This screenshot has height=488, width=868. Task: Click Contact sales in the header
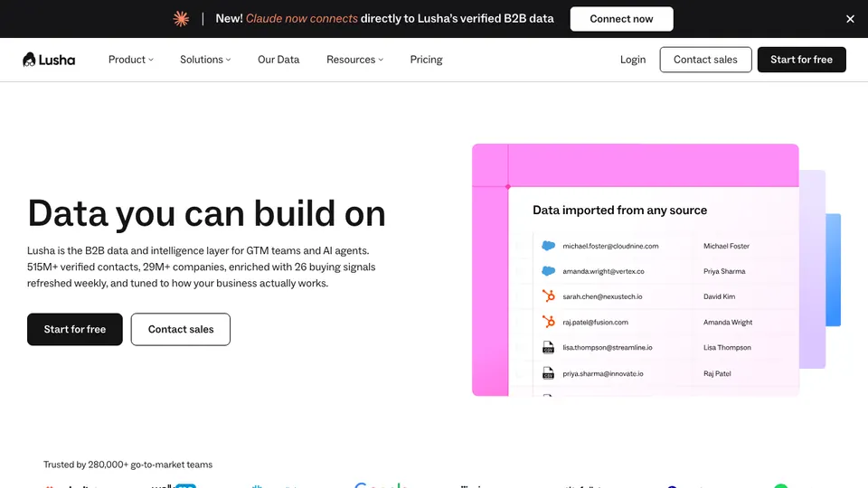click(x=705, y=60)
